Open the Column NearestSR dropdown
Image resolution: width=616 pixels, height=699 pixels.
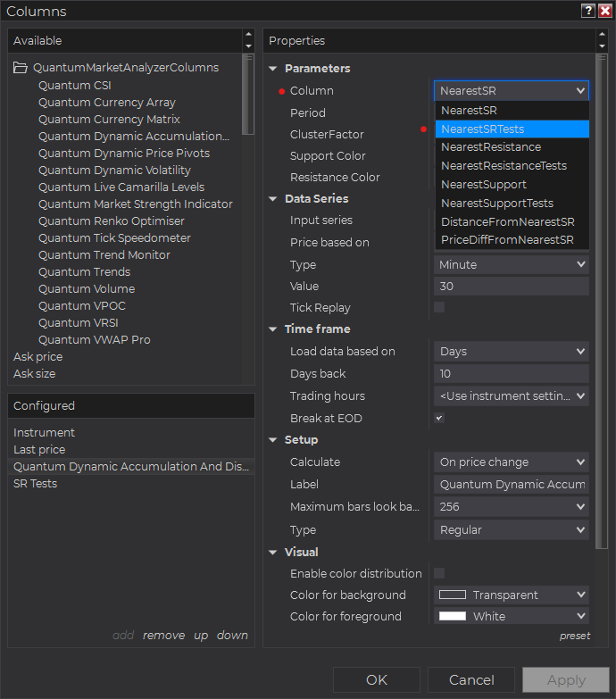tap(512, 91)
